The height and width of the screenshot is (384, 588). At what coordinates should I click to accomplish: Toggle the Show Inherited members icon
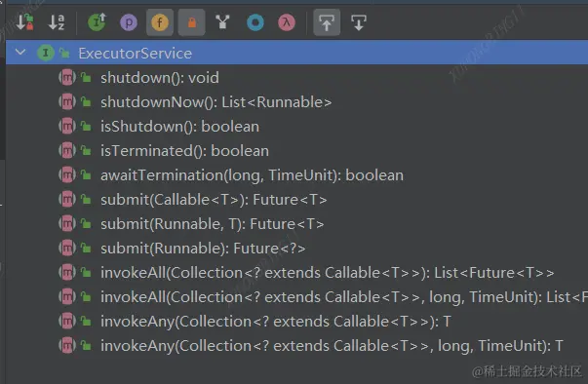97,22
